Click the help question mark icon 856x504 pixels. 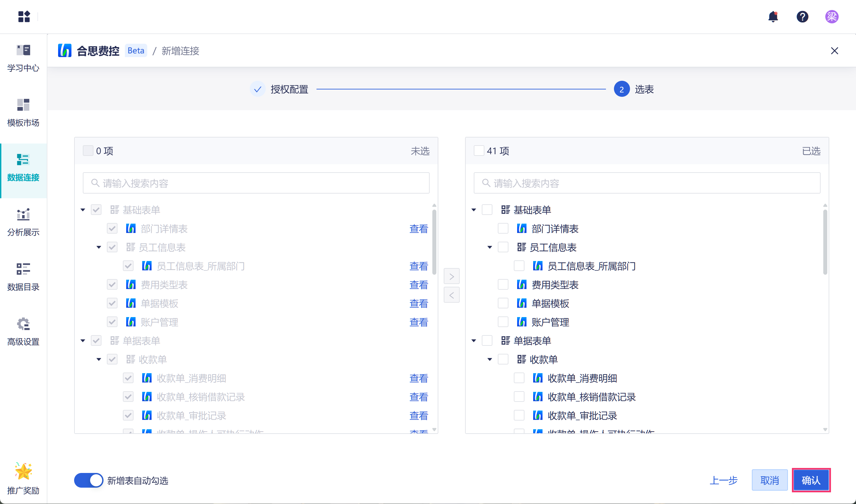point(802,16)
